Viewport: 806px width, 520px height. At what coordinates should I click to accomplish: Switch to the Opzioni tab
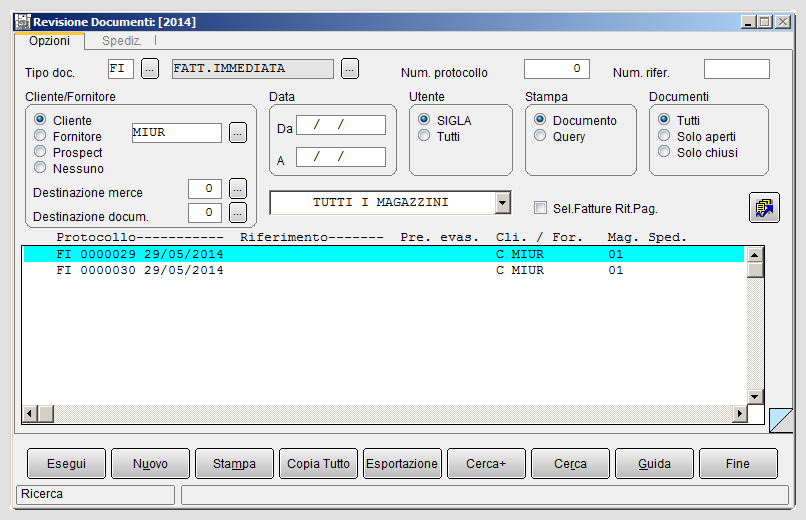pyautogui.click(x=49, y=41)
